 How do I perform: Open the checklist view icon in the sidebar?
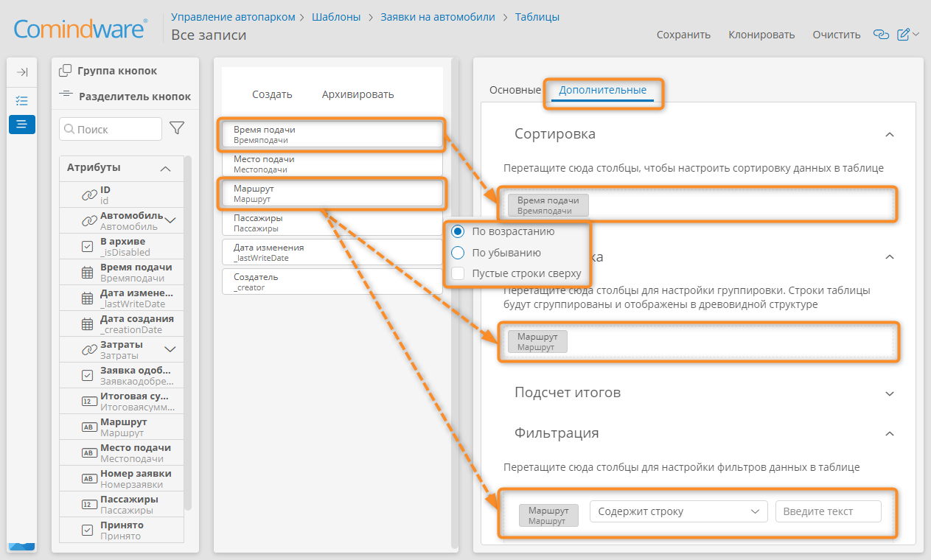(x=22, y=100)
